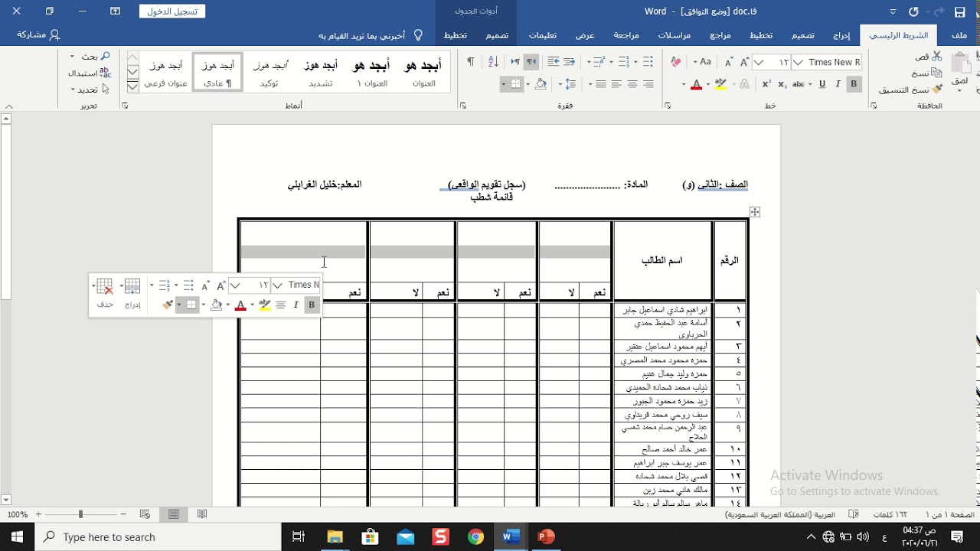The image size is (980, 551).
Task: Click the Sign in (تسجيل الدخول) button
Action: tap(172, 11)
